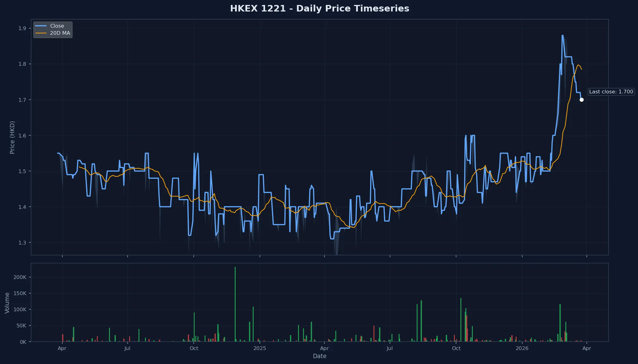This screenshot has height=364, width=638.
Task: Click the 2026 tick label on the x-axis
Action: coord(523,348)
